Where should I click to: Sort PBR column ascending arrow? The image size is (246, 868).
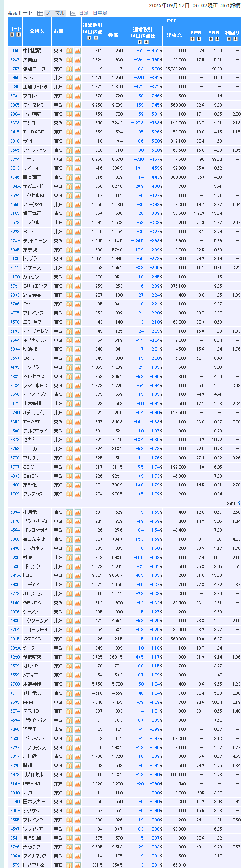(211, 39)
